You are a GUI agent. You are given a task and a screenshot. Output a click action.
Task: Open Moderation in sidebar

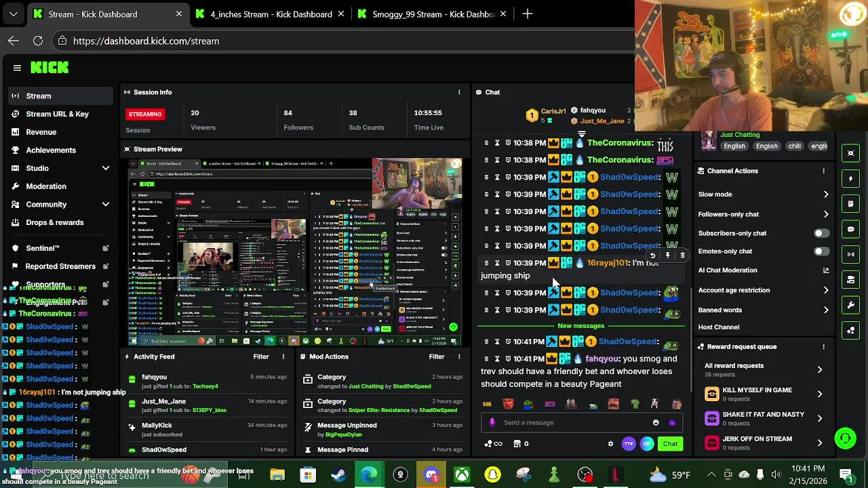tap(46, 186)
